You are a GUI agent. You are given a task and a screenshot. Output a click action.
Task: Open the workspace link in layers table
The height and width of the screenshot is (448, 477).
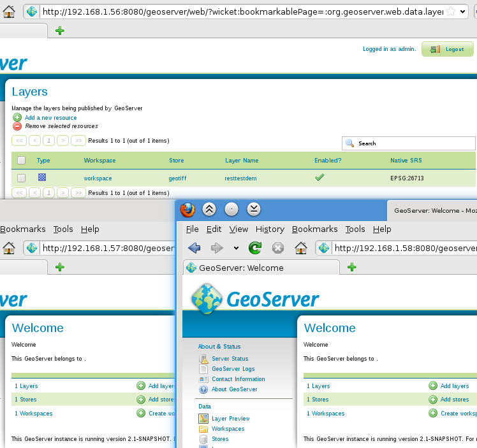98,178
